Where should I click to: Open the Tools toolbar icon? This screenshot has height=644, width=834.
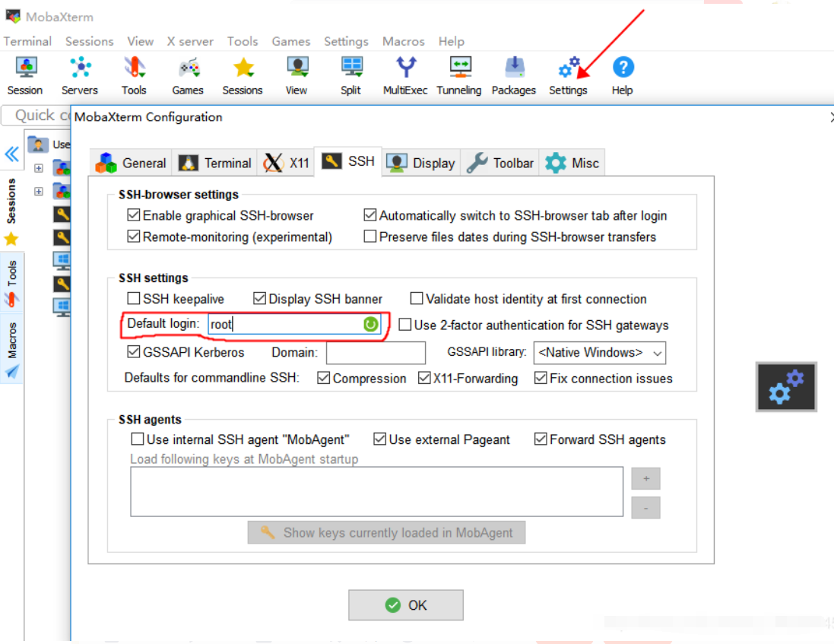coord(134,75)
